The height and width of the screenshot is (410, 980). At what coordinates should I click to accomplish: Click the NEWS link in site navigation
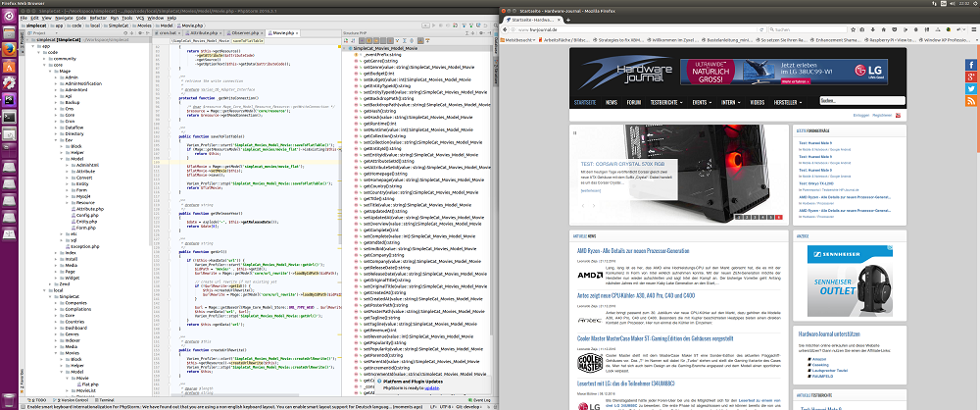pos(612,101)
